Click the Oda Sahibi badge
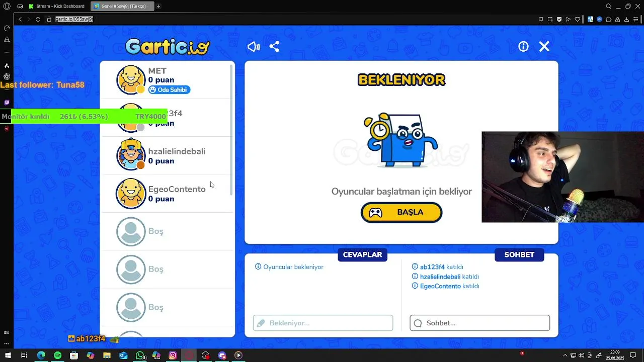This screenshot has width=644, height=362. coord(169,90)
